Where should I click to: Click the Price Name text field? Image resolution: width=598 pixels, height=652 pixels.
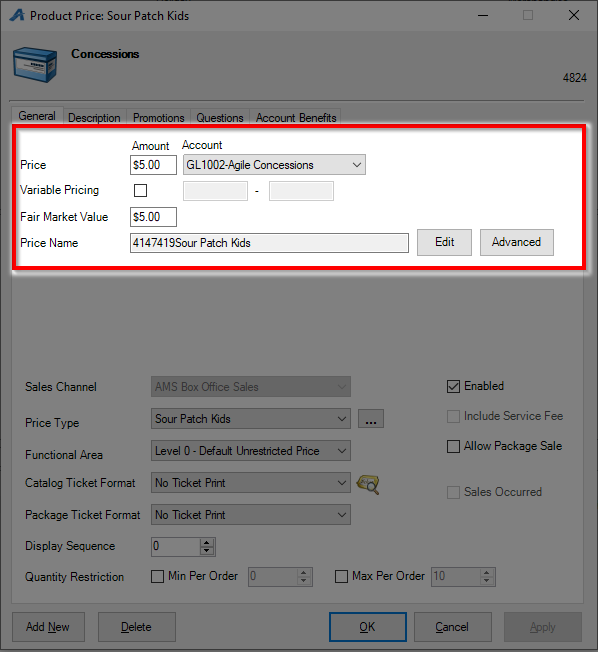[x=269, y=243]
